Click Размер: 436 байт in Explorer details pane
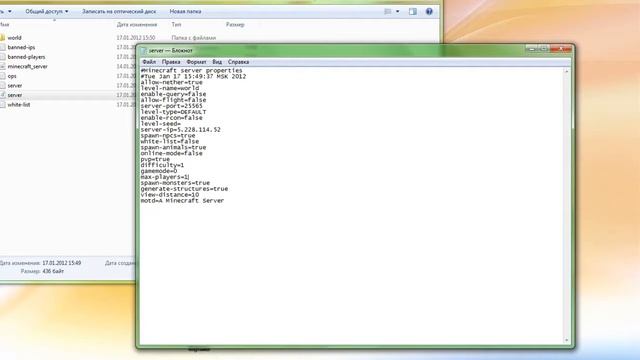640x360 pixels. pos(42,271)
